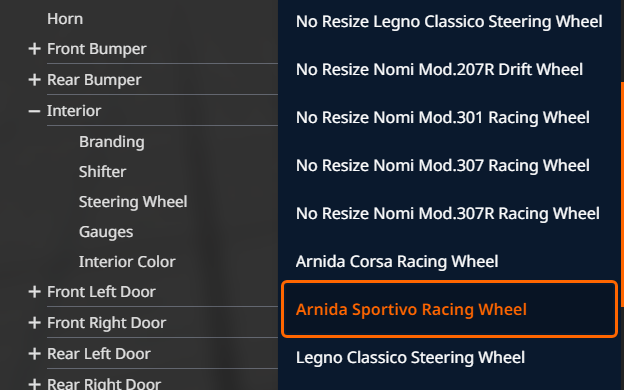This screenshot has height=390, width=624.
Task: Select the Branding interior slot
Action: (111, 142)
